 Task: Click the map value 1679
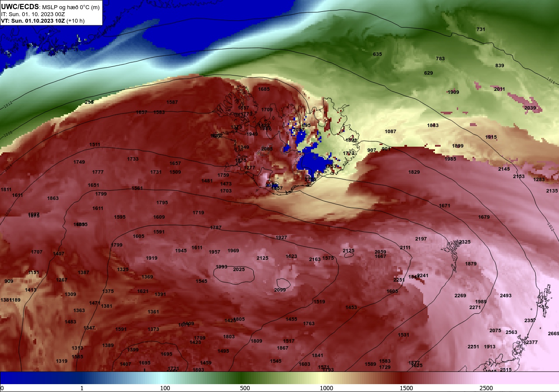coord(484,217)
